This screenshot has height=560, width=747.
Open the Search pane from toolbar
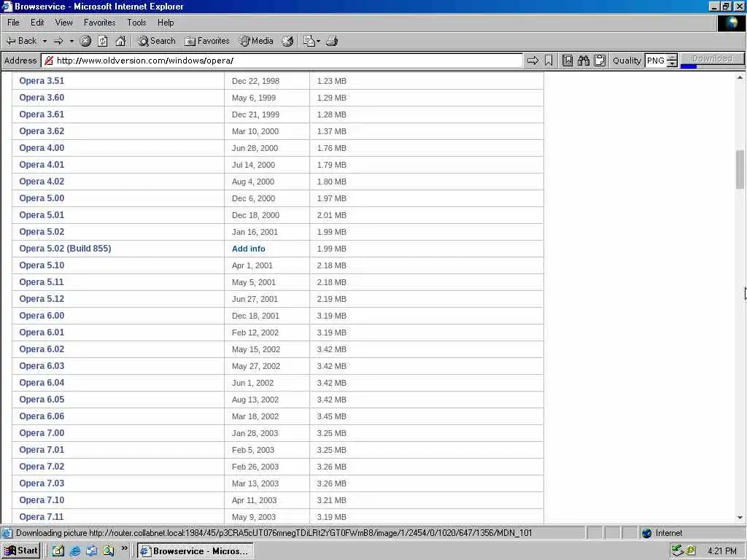(156, 41)
